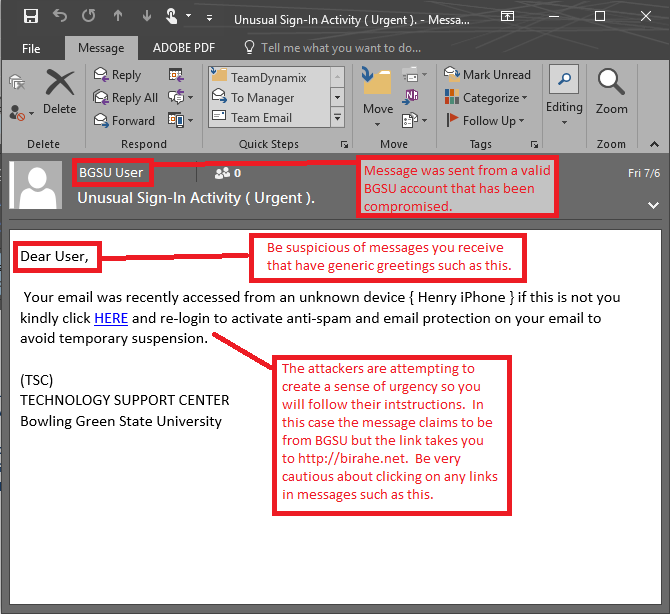Screen dimensions: 670x614
Task: Select the TeamDynamix quick step
Action: coord(268,77)
